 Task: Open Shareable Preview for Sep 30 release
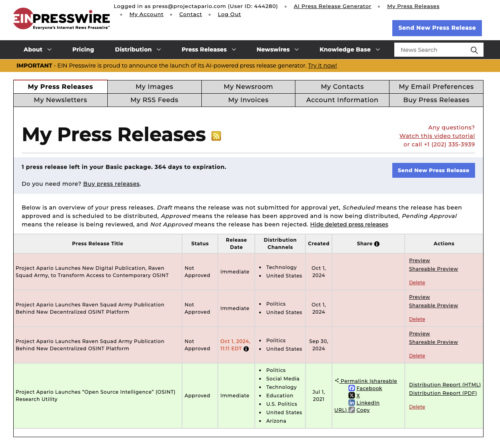(x=433, y=342)
